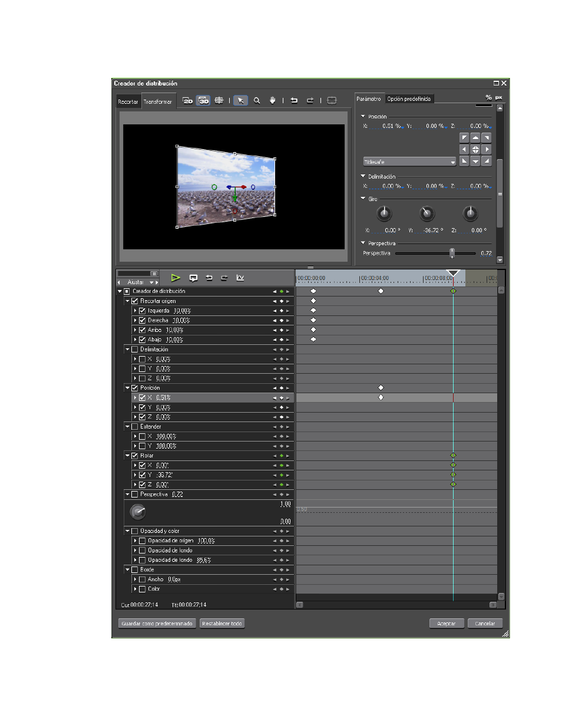Move position to top-left corner arrow
Viewport: 562px width, 728px height.
pos(464,137)
